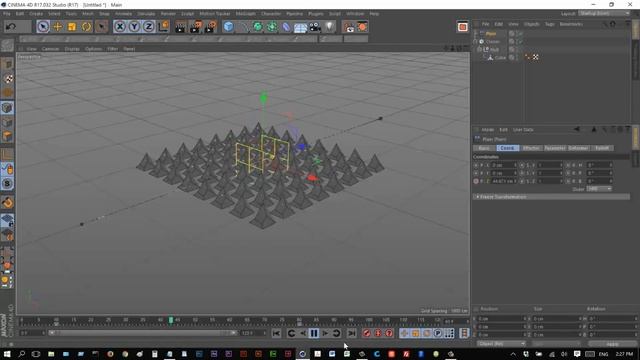Pause the animation playback
Viewport: 640px width, 360px height.
click(x=314, y=333)
